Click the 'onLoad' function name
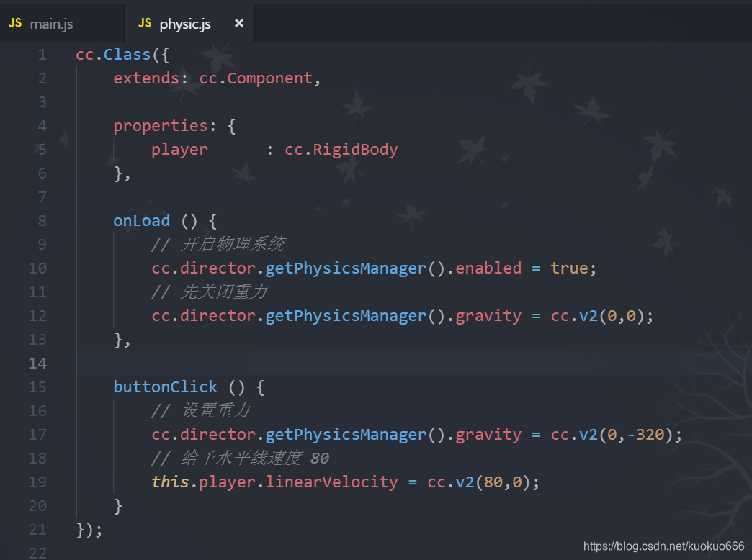The height and width of the screenshot is (560, 752). [x=141, y=220]
